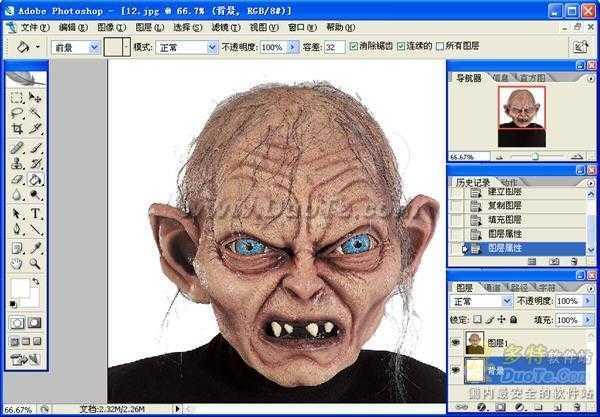Select the 填充图层 history state
Viewport: 600px width, 417px height.
(x=505, y=219)
